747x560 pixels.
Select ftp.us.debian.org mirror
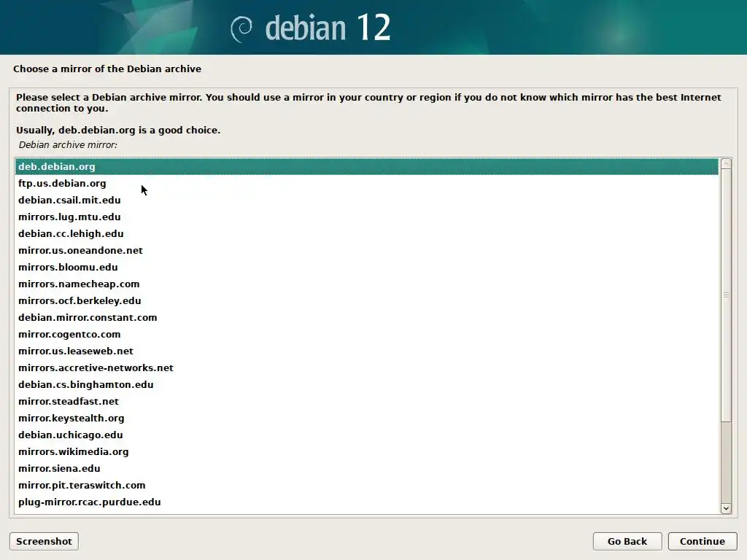[366, 183]
